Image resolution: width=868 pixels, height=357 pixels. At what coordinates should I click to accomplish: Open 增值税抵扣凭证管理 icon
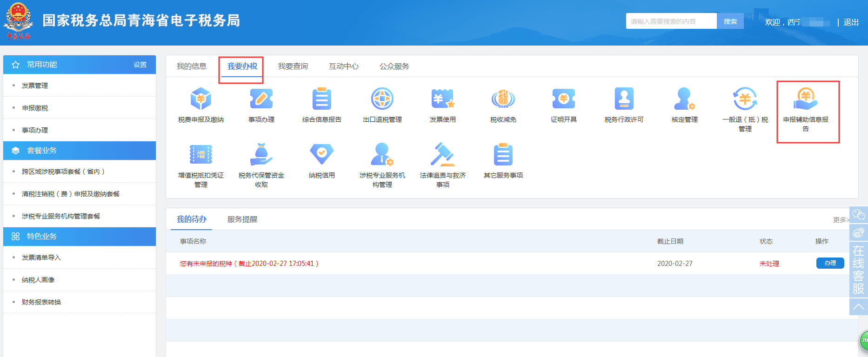201,154
